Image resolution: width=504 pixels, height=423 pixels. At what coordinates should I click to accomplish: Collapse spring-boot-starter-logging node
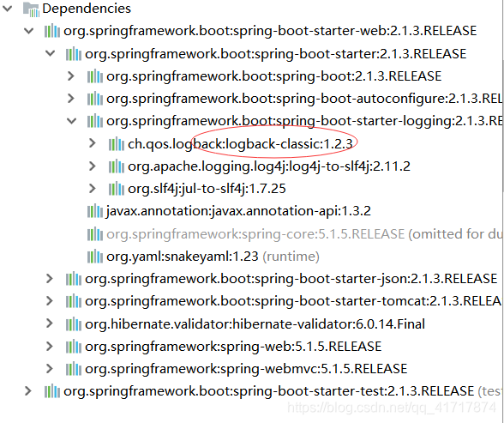pyautogui.click(x=71, y=121)
